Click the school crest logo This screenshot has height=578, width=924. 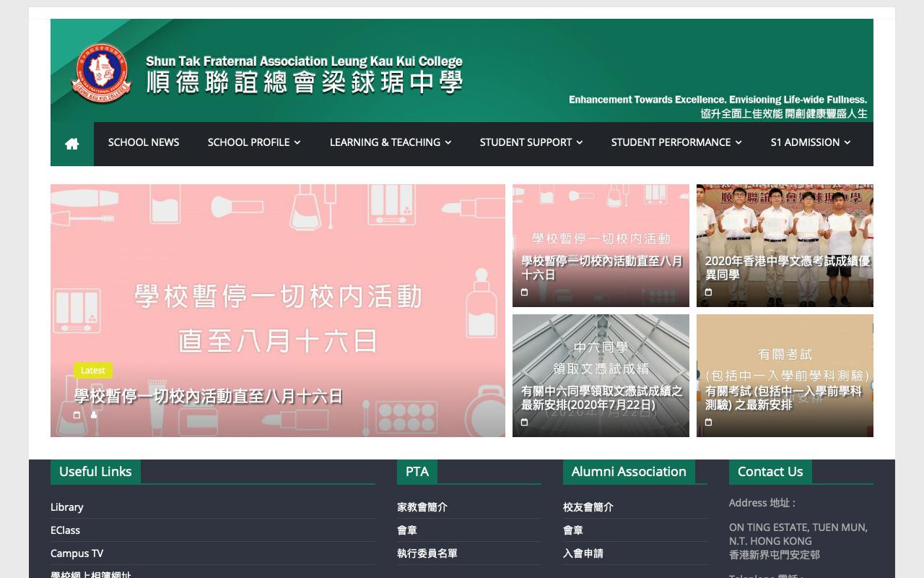point(101,72)
